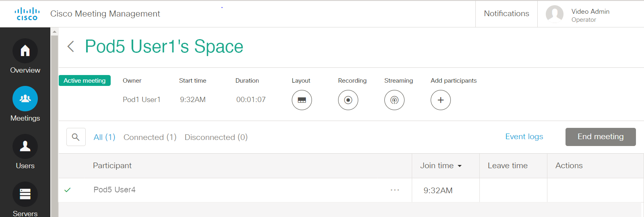This screenshot has width=644, height=217.
Task: Go to the Meetings sidebar icon
Action: coord(25,98)
